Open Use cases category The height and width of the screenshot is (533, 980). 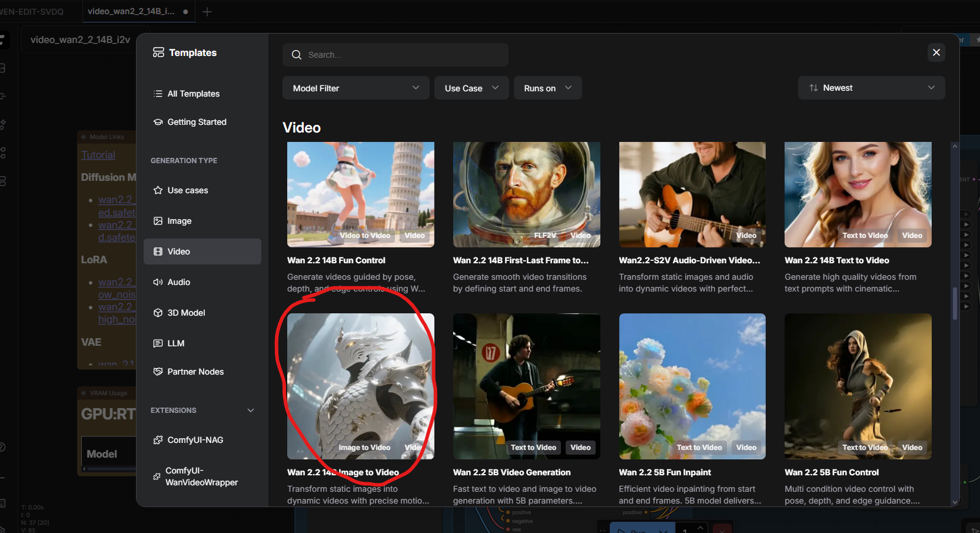point(187,190)
